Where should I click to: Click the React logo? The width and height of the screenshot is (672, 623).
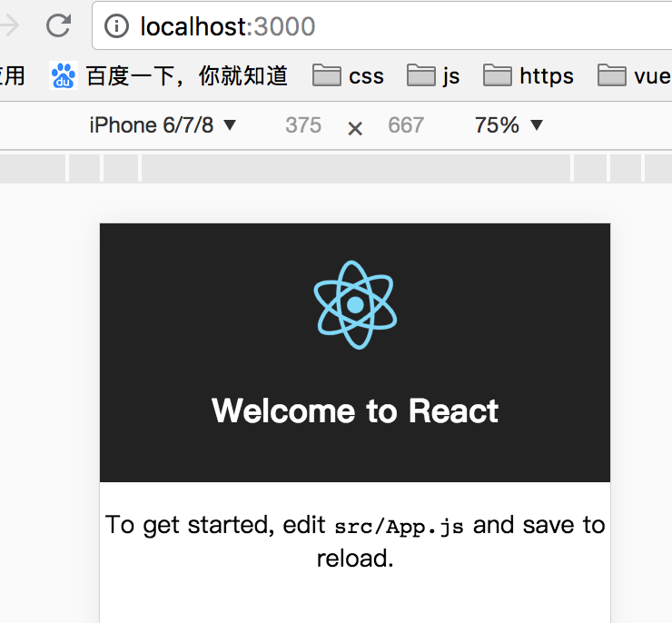click(x=355, y=304)
